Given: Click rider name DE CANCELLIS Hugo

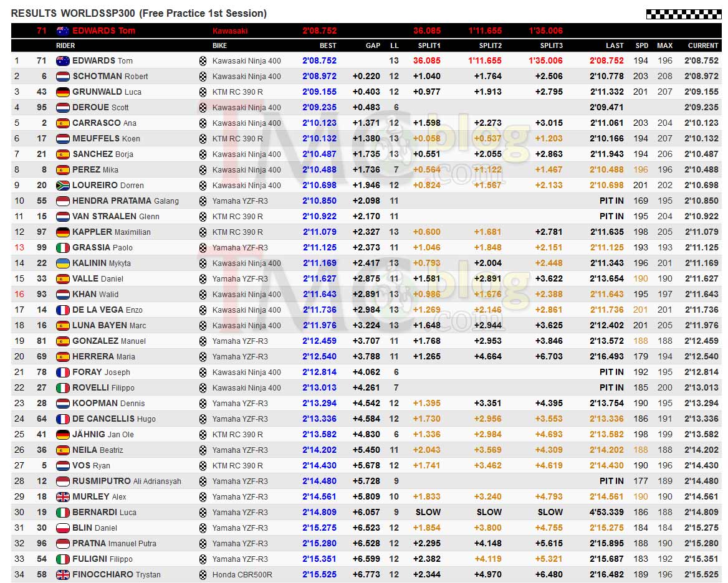Looking at the screenshot, I should point(113,419).
